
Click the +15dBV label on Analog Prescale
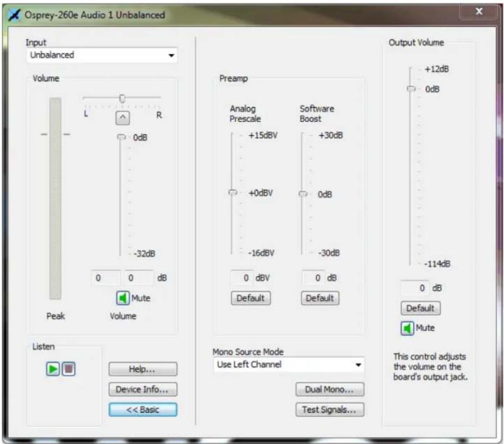tap(263, 135)
